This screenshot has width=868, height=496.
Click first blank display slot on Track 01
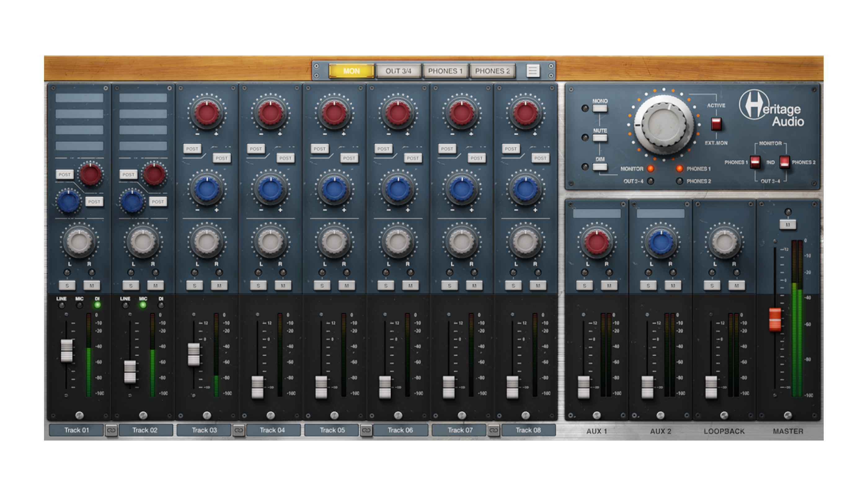coord(79,98)
